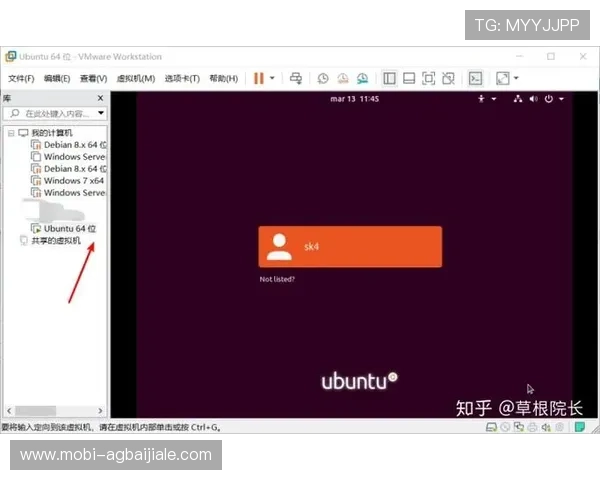Expand the Ubuntu system menu arrow
600x480 pixels.
click(561, 99)
